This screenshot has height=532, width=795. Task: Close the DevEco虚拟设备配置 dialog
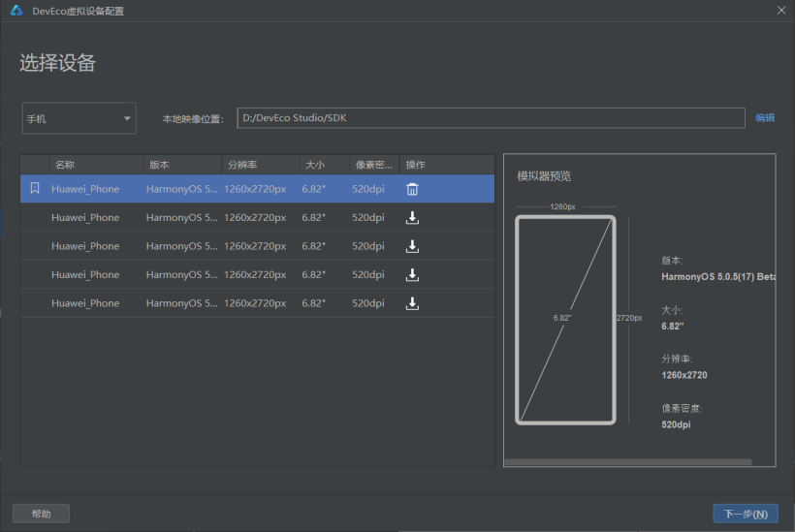[x=781, y=10]
